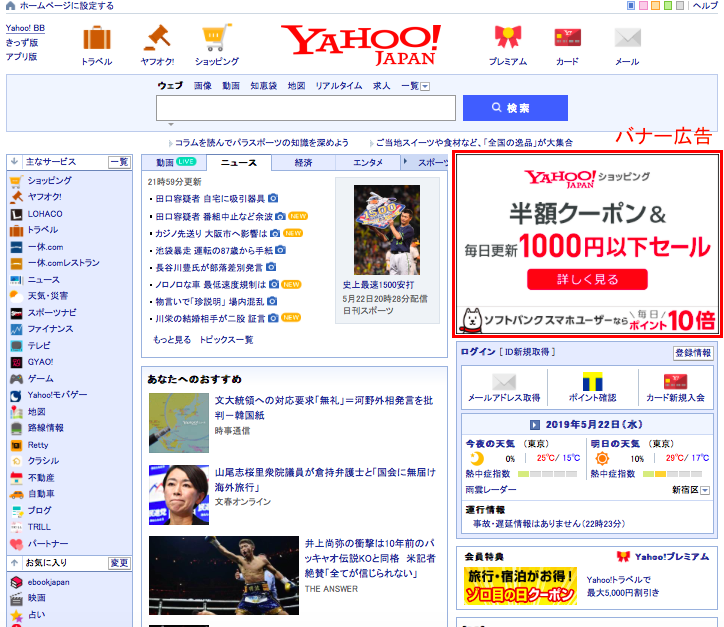The image size is (724, 627).
Task: Collapse お気に入り with the up arrow
Action: (14, 562)
